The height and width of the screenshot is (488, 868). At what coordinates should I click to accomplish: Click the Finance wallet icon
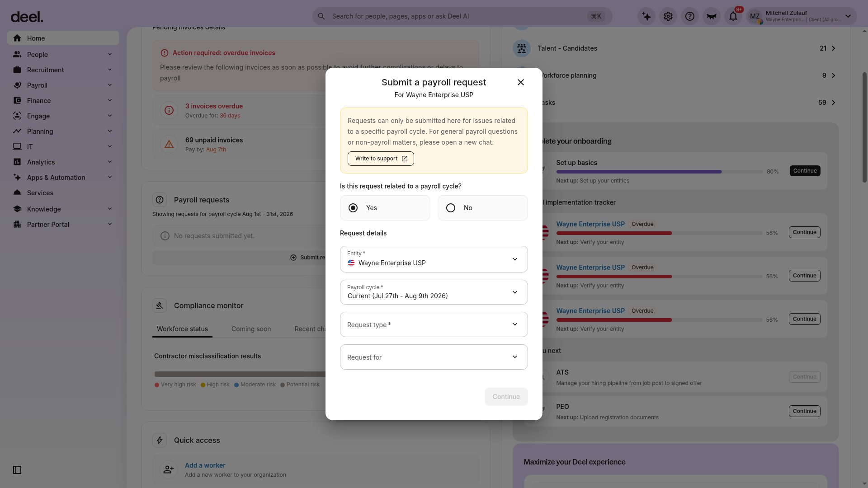coord(17,100)
